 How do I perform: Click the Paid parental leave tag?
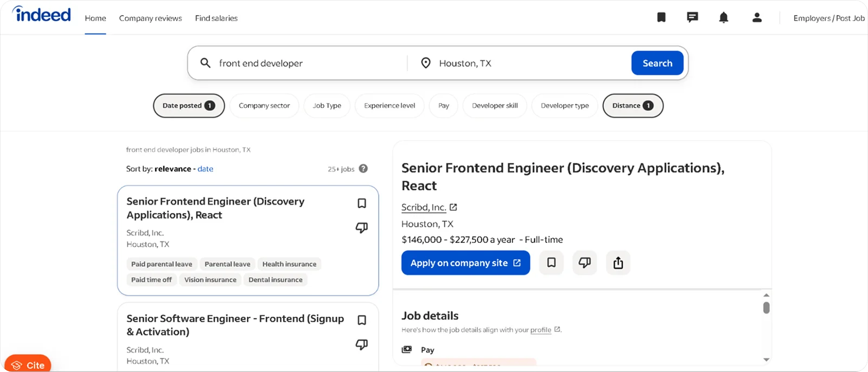(162, 264)
